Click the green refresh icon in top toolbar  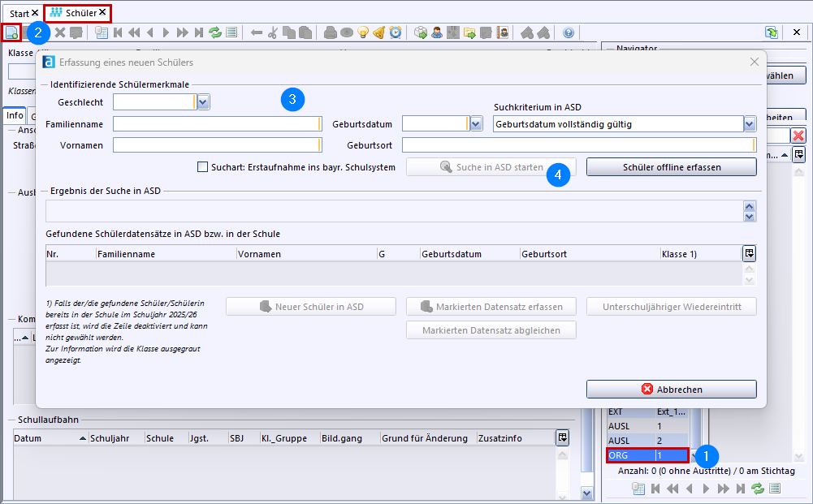point(215,32)
